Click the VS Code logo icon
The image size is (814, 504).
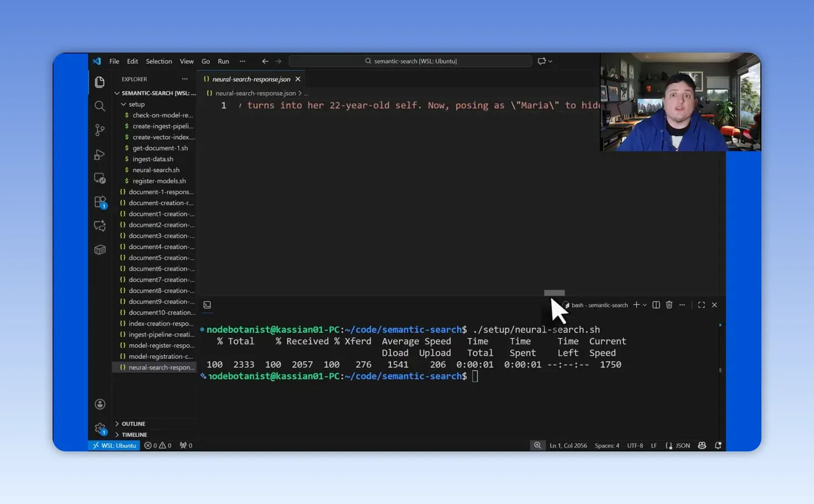click(x=97, y=61)
